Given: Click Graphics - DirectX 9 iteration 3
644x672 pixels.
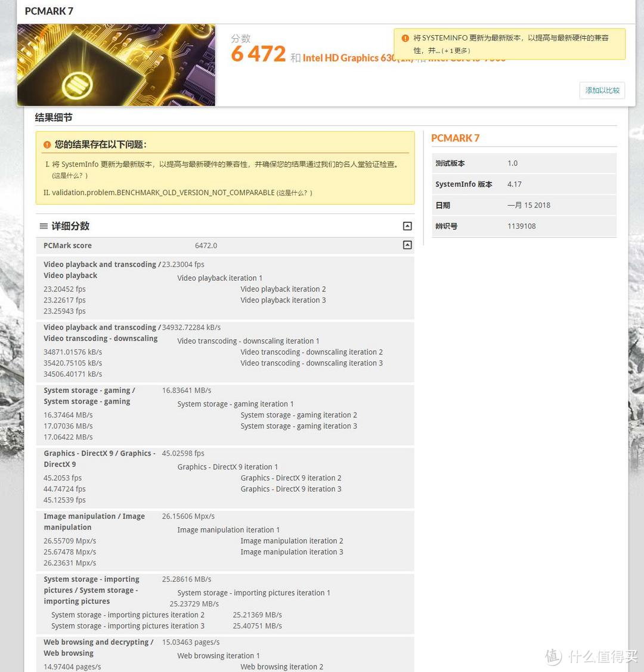Looking at the screenshot, I should (x=291, y=489).
